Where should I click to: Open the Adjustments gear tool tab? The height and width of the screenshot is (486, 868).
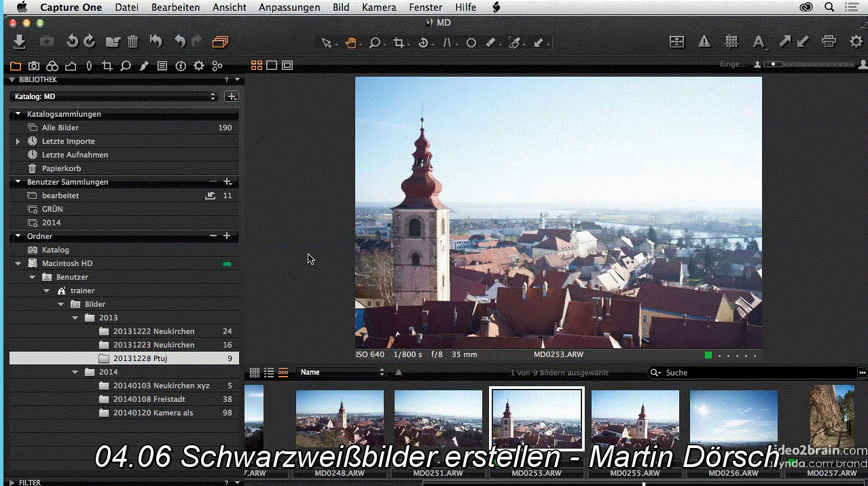(x=198, y=65)
